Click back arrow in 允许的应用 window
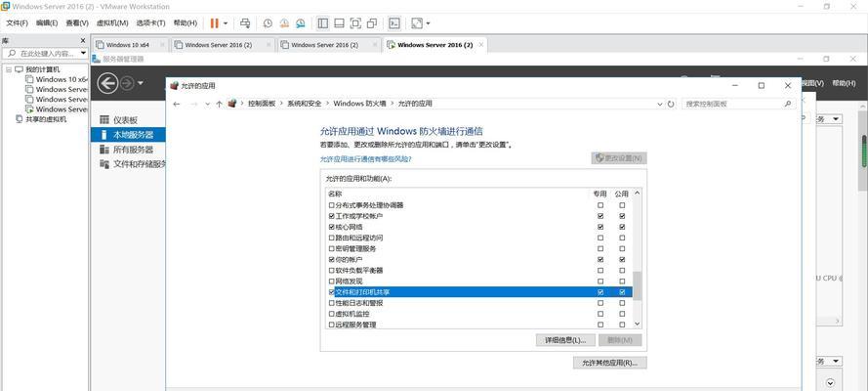 pos(177,104)
